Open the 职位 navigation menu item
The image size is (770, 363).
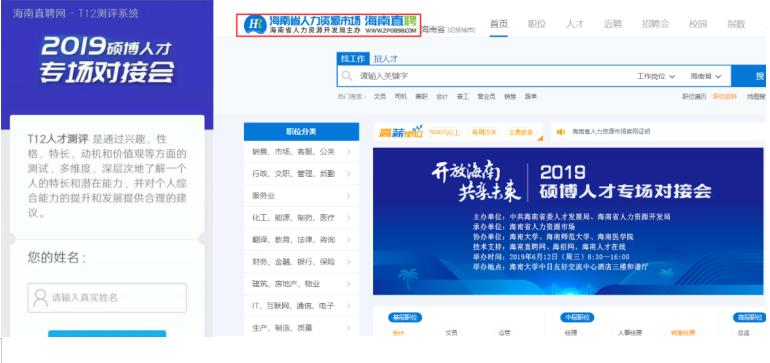537,24
